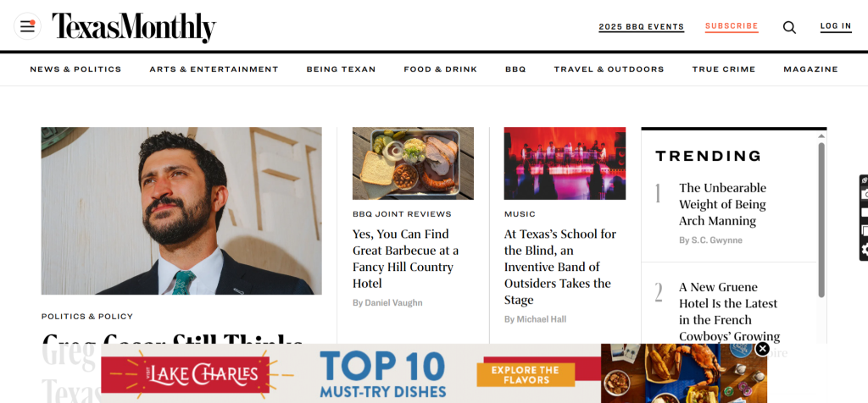The image size is (868, 403).
Task: Click the Subscribe link
Action: click(x=732, y=26)
